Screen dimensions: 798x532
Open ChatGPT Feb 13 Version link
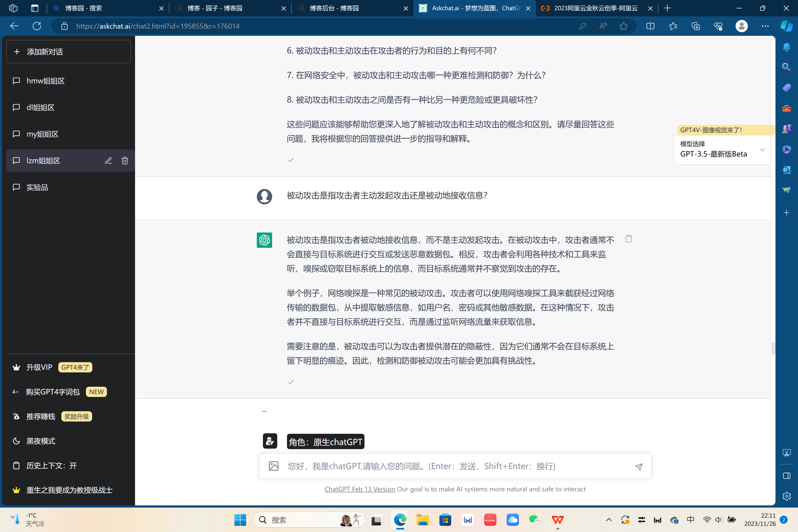(x=359, y=489)
